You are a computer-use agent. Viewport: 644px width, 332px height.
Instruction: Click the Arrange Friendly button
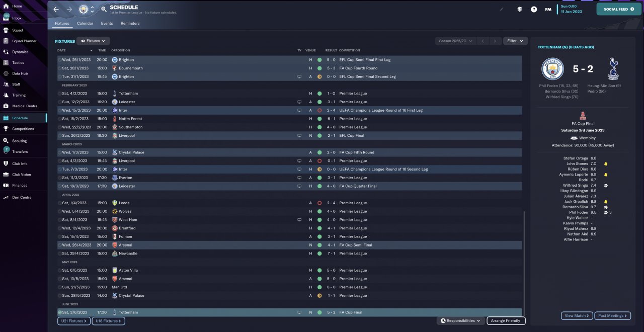click(x=506, y=321)
